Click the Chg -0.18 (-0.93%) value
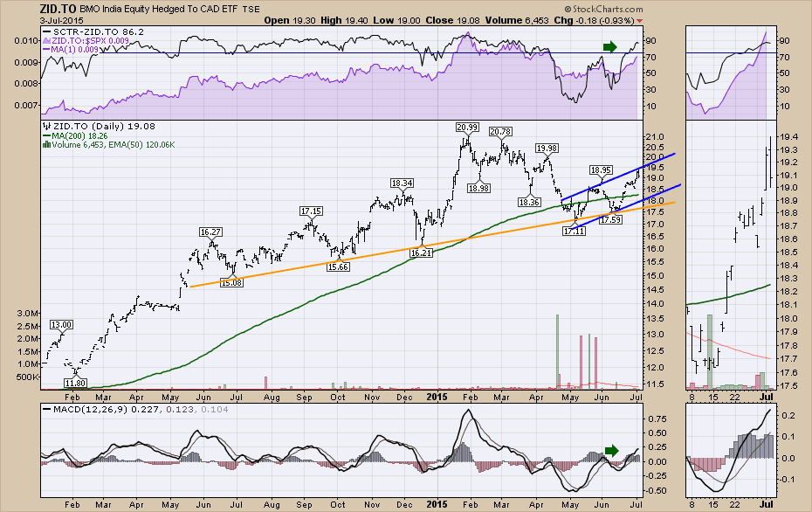 (594, 20)
